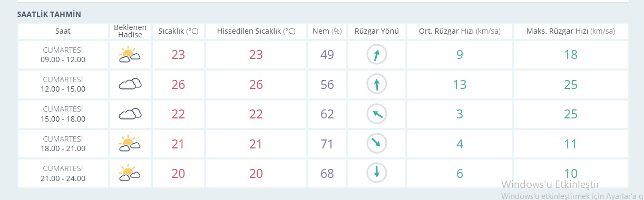Click the cloudy icon for 12.00 - 15.00
Viewport: 644px width, 200px height.
(130, 84)
